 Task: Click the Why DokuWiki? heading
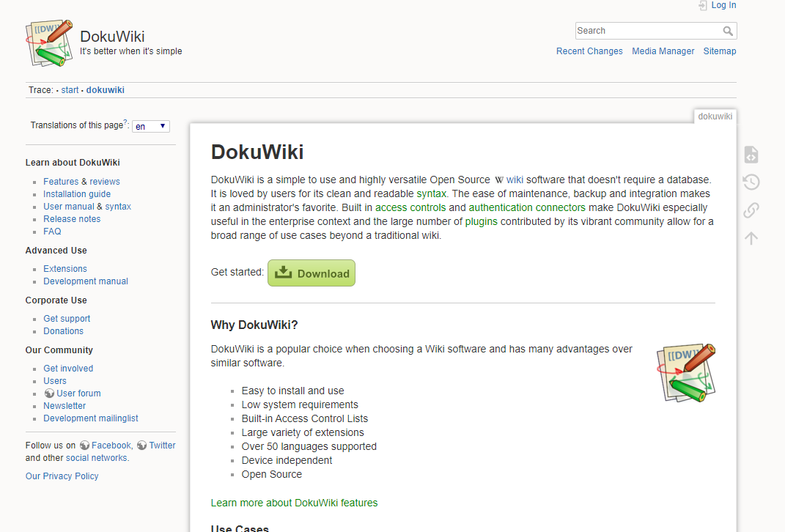click(x=254, y=325)
